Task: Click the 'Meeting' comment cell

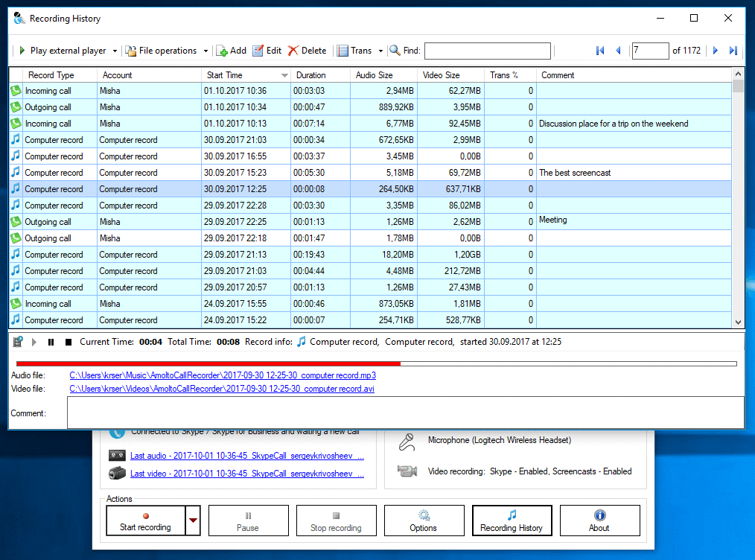Action: point(634,222)
